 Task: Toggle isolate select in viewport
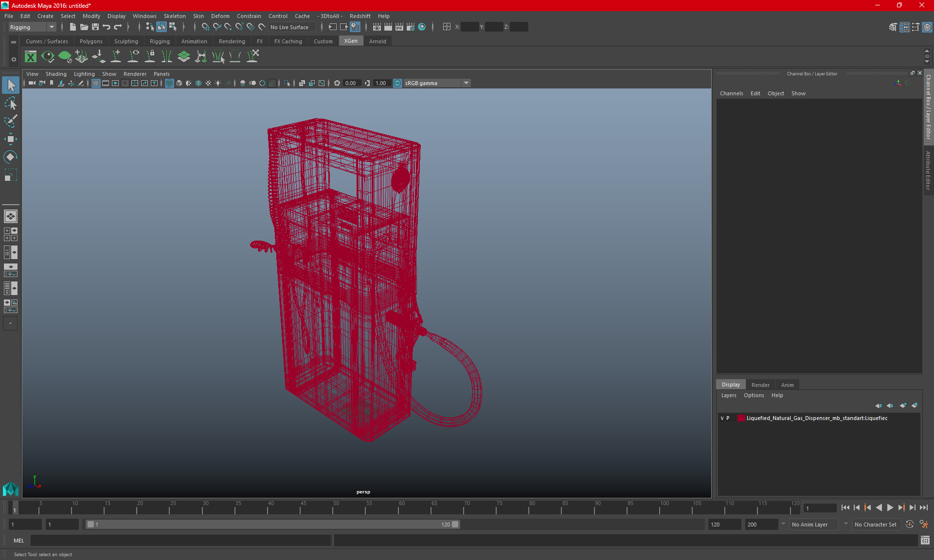pos(287,83)
